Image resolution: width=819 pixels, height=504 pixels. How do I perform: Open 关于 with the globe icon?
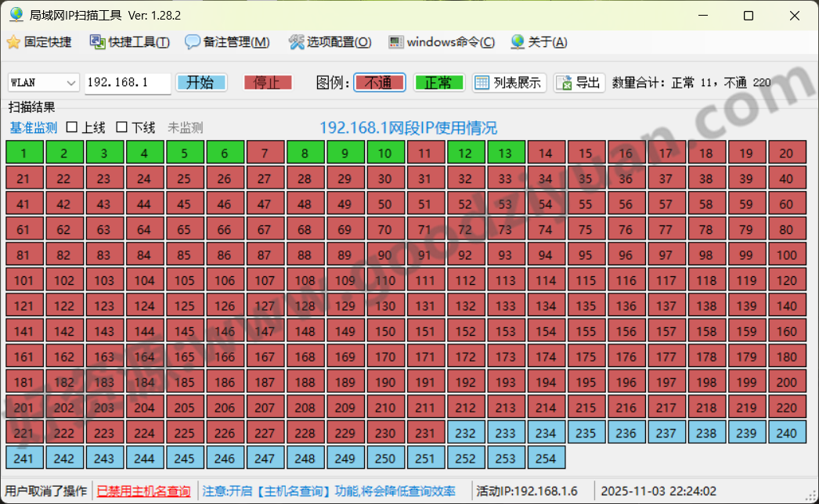pos(518,42)
